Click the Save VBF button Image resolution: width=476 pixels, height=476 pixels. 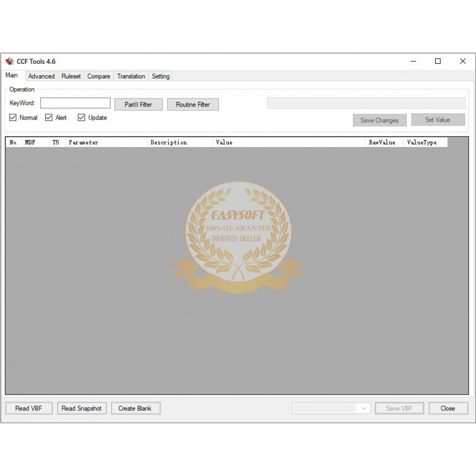[x=399, y=408]
